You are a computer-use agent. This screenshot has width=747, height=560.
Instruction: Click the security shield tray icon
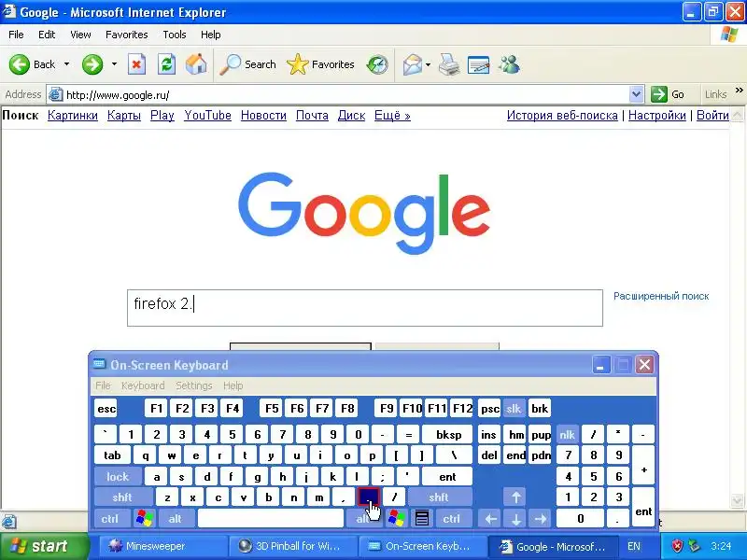(677, 546)
